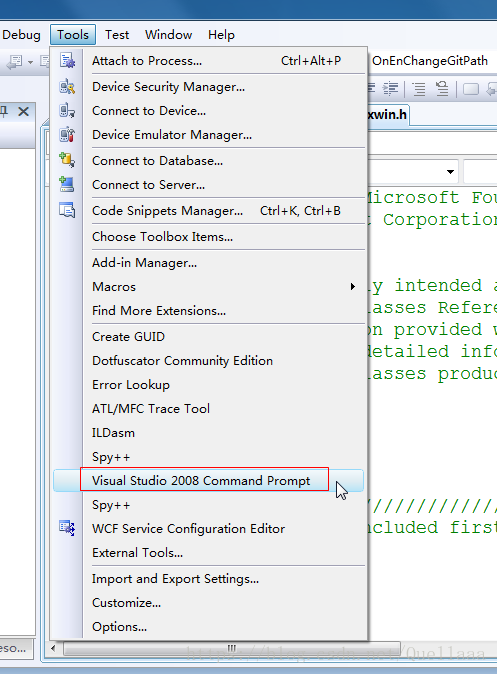Click the Connect to Server icon
This screenshot has height=674, width=497.
[x=67, y=184]
